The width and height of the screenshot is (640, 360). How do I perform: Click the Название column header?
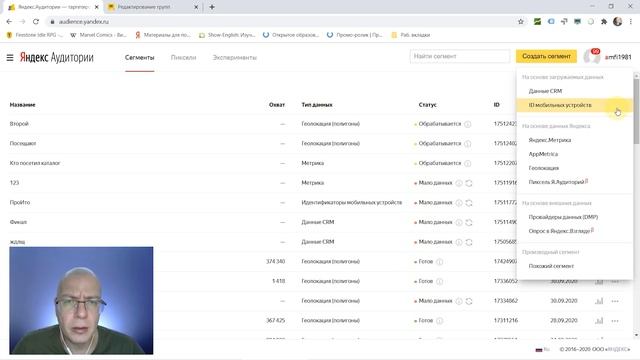[x=22, y=105]
